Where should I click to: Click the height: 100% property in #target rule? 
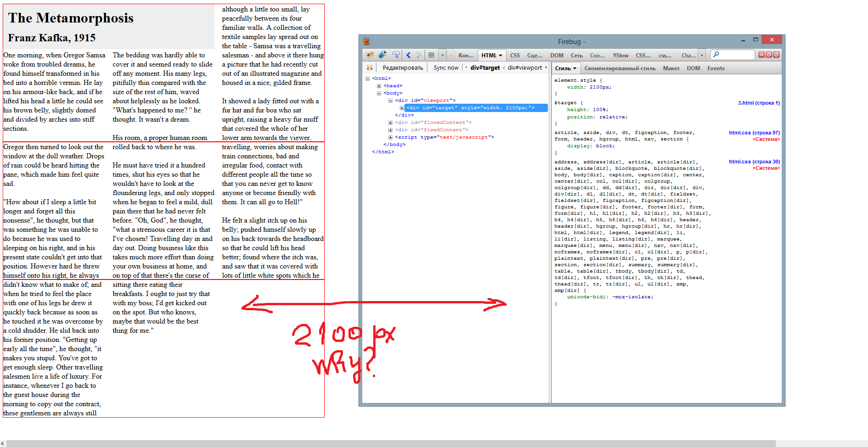pos(587,110)
